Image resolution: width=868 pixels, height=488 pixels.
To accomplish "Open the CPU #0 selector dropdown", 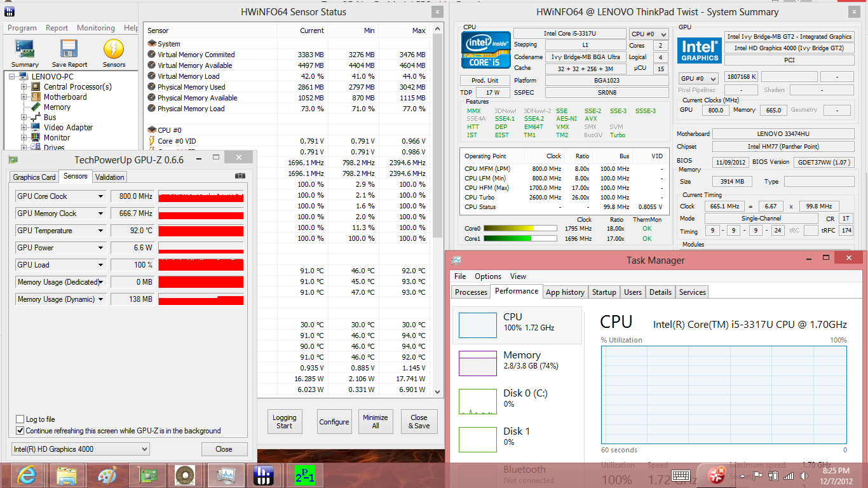I will tap(649, 34).
